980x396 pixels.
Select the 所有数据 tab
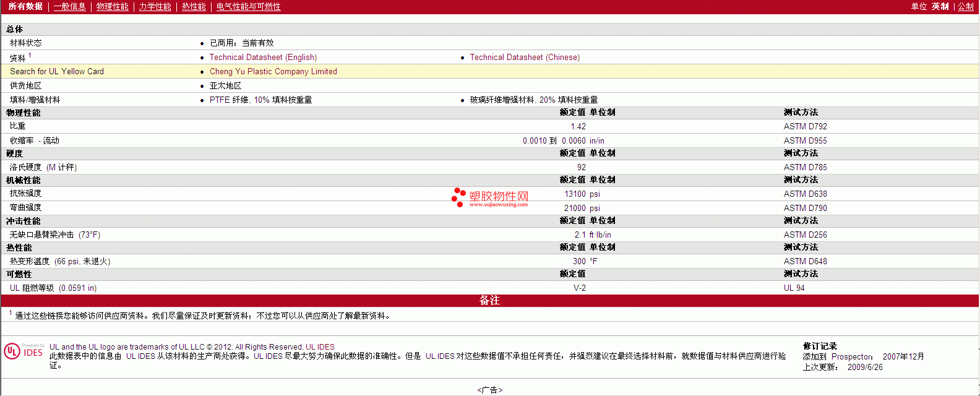(x=25, y=6)
